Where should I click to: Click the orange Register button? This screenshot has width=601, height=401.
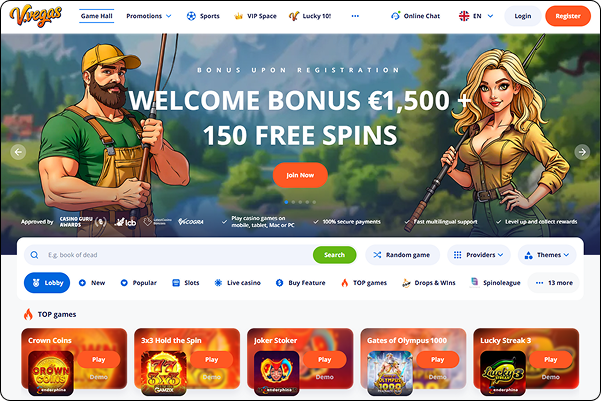click(568, 16)
